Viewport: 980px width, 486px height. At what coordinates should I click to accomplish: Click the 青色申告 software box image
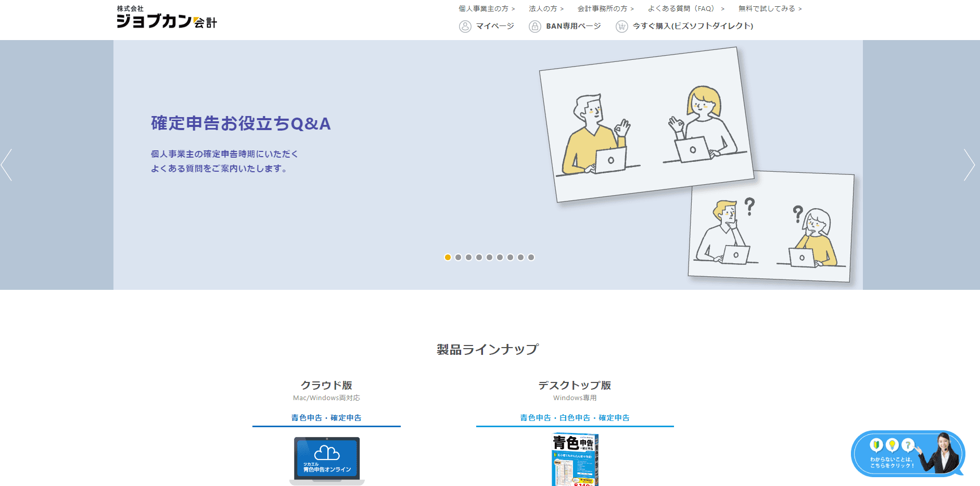coord(575,460)
